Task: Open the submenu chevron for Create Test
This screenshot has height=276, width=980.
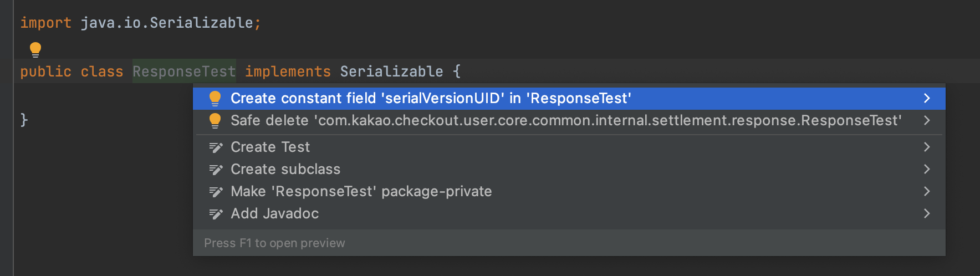Action: [x=927, y=147]
